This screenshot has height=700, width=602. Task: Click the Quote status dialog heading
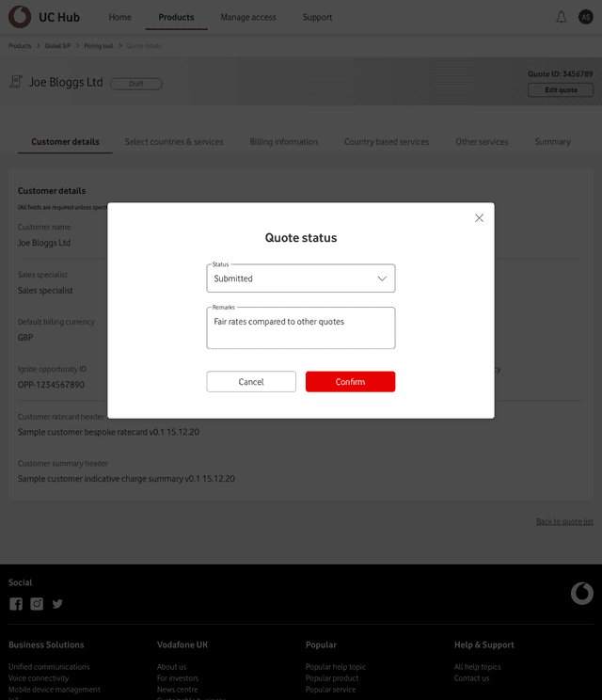click(x=301, y=237)
